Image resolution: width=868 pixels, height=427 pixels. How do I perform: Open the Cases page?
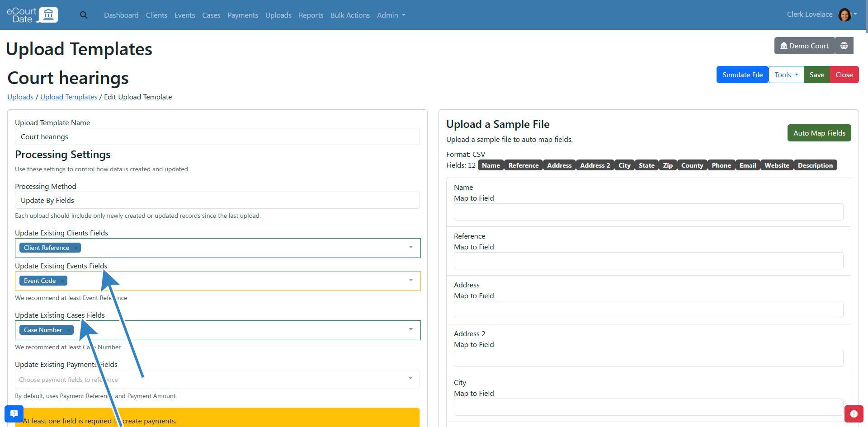tap(211, 15)
